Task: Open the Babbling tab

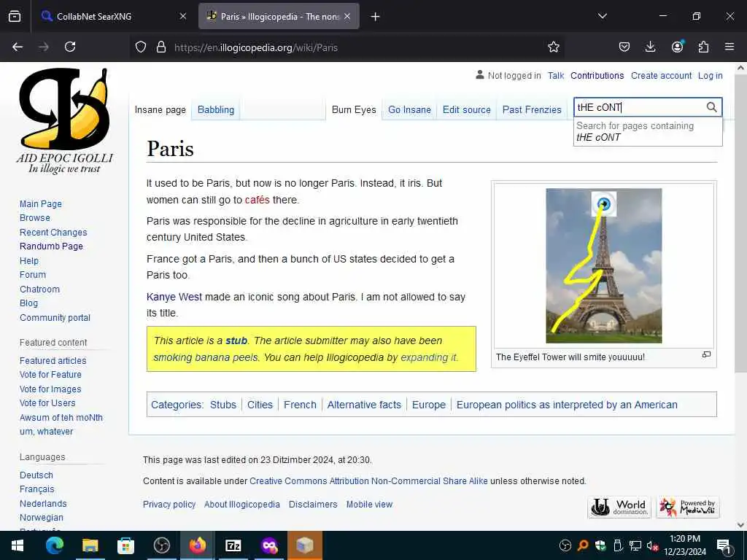Action: tap(216, 109)
